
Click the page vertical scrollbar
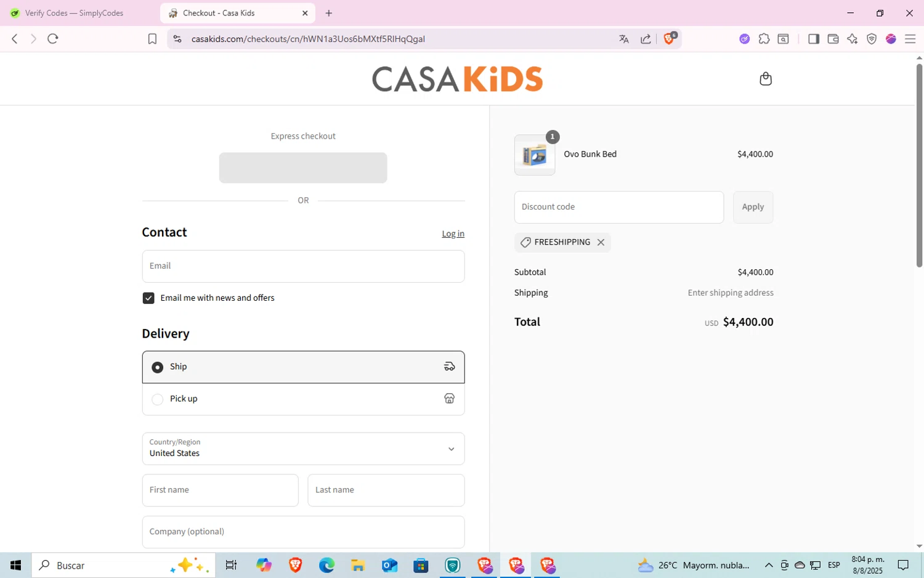(x=919, y=165)
